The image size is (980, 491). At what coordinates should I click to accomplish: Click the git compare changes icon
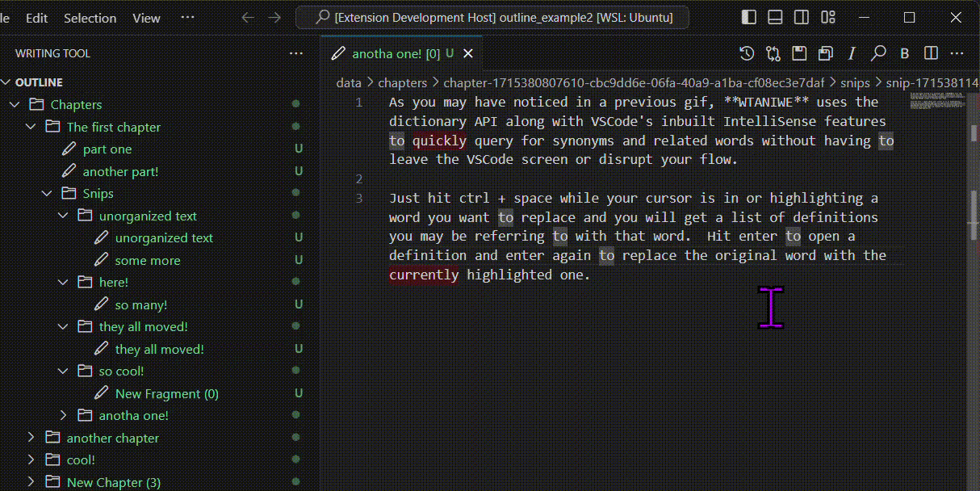(x=773, y=53)
